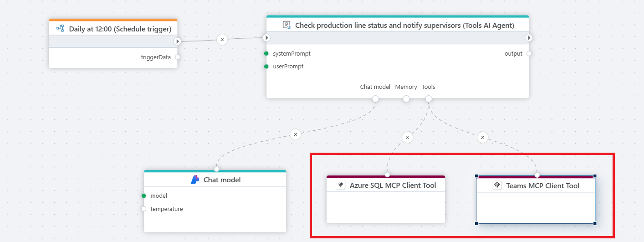Select the Azure SQL MCP Client Tool title

[x=393, y=185]
